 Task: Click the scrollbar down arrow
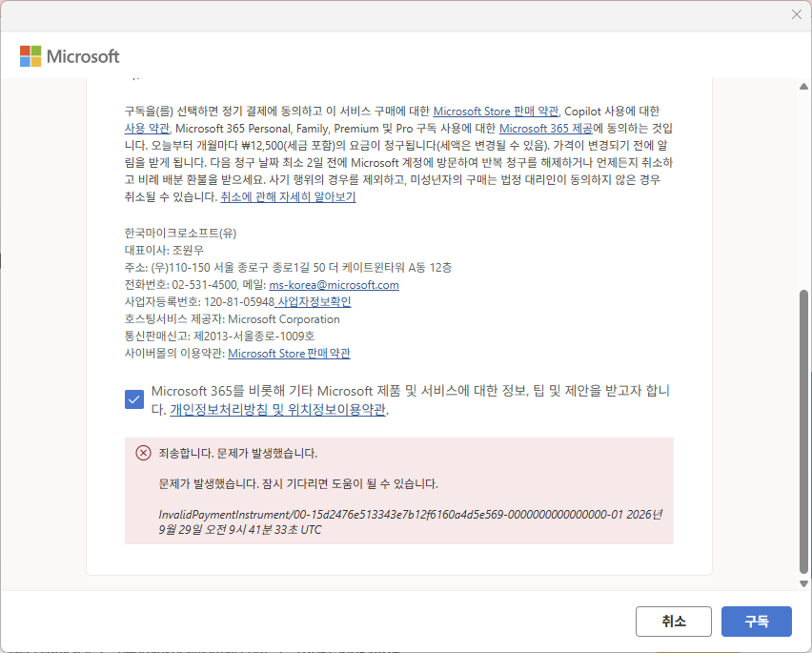click(803, 583)
